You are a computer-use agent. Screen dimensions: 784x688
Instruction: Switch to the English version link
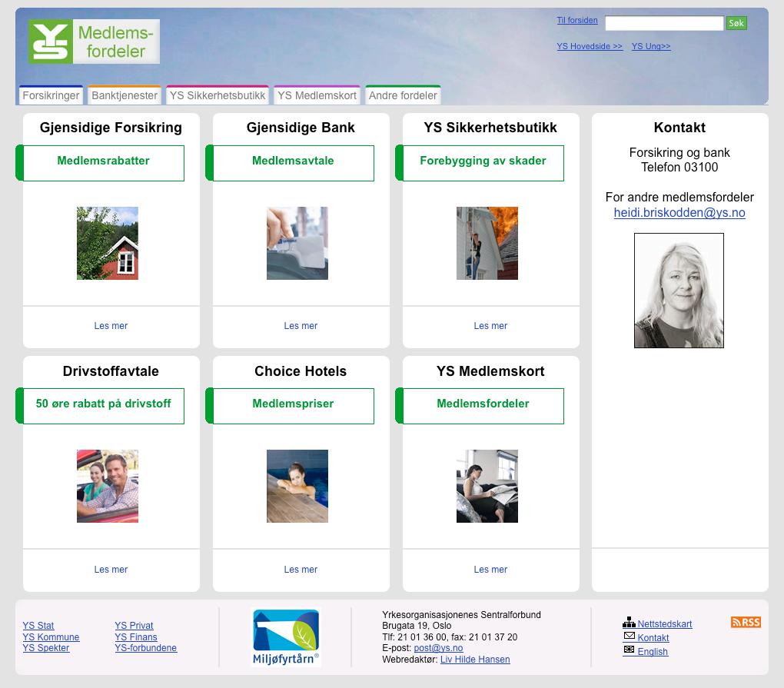coord(653,652)
